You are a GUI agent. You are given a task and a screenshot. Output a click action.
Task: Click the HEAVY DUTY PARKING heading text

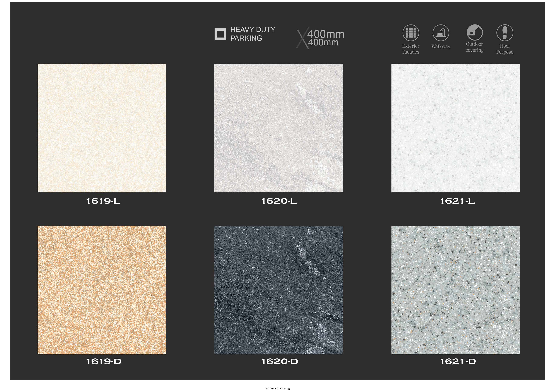point(253,34)
